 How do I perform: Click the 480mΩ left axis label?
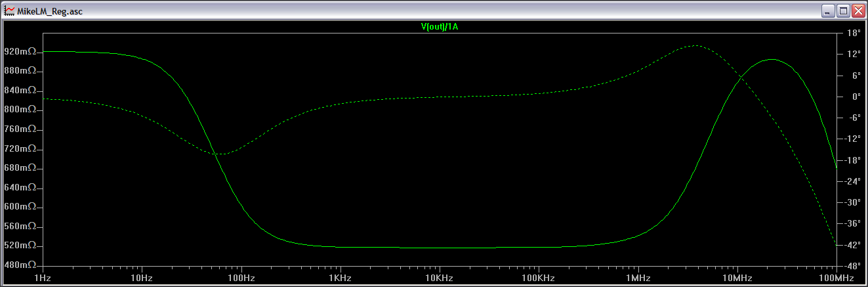pos(19,265)
